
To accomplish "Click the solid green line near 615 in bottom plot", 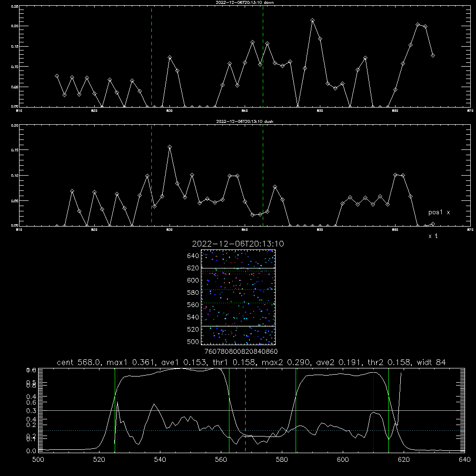I will coord(388,410).
